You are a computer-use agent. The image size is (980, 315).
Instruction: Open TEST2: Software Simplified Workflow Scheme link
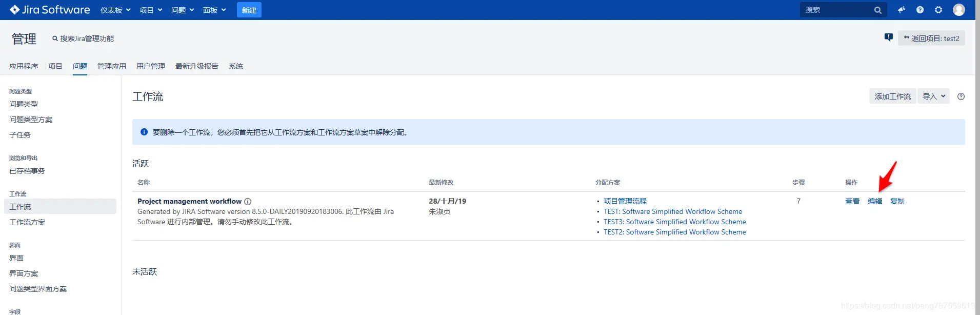pyautogui.click(x=675, y=232)
